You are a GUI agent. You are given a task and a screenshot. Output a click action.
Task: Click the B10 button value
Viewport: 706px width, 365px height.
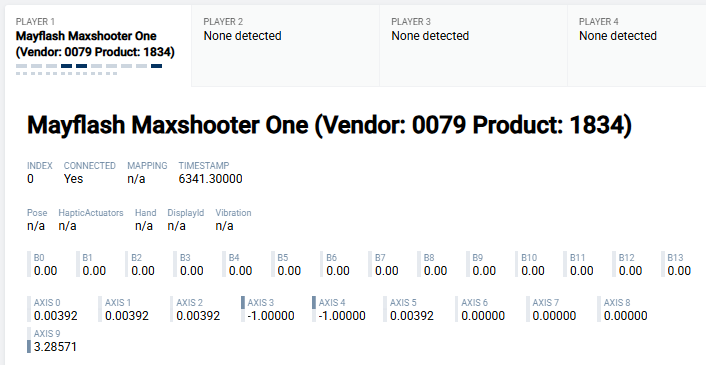pos(533,271)
